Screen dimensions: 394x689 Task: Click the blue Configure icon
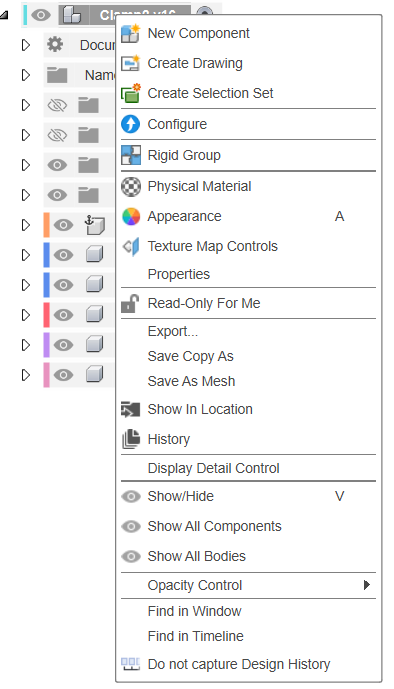click(130, 124)
